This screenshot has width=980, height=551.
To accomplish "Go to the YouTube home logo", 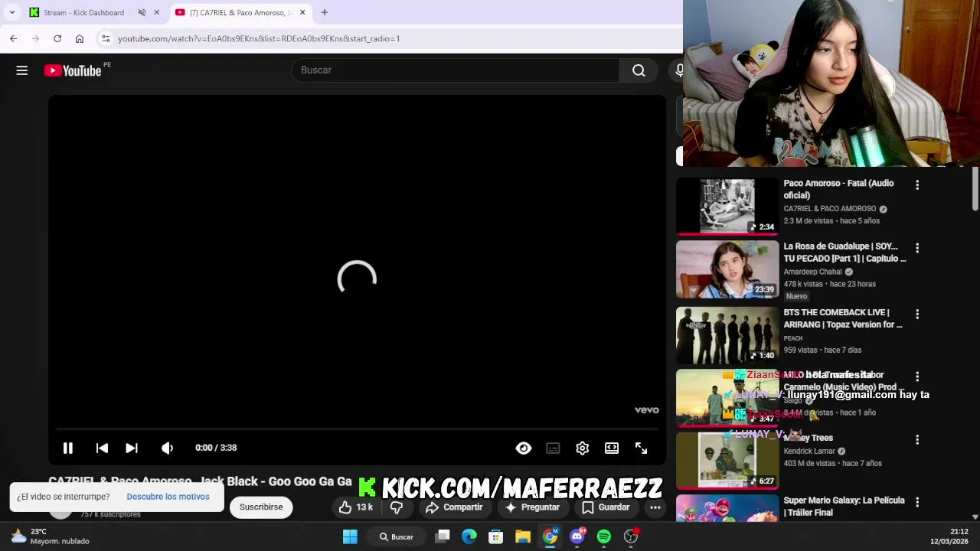I will pyautogui.click(x=72, y=70).
